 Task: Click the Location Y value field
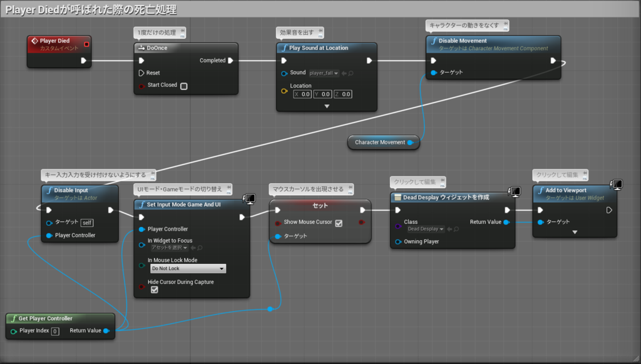click(322, 94)
